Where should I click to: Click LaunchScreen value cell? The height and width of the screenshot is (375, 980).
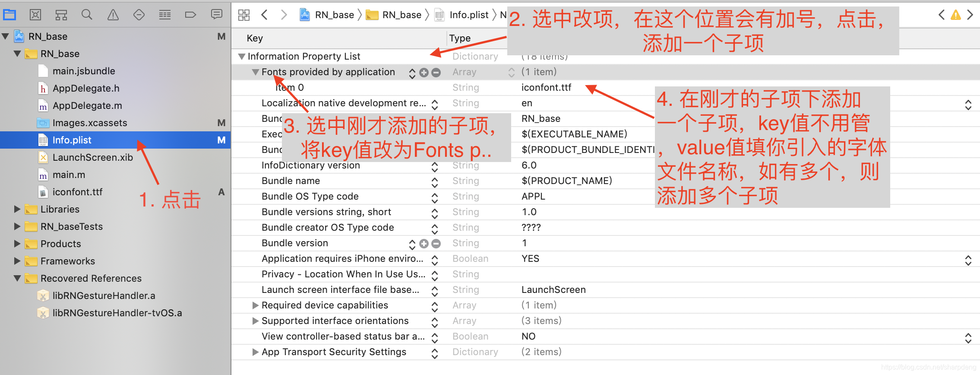[x=553, y=290]
